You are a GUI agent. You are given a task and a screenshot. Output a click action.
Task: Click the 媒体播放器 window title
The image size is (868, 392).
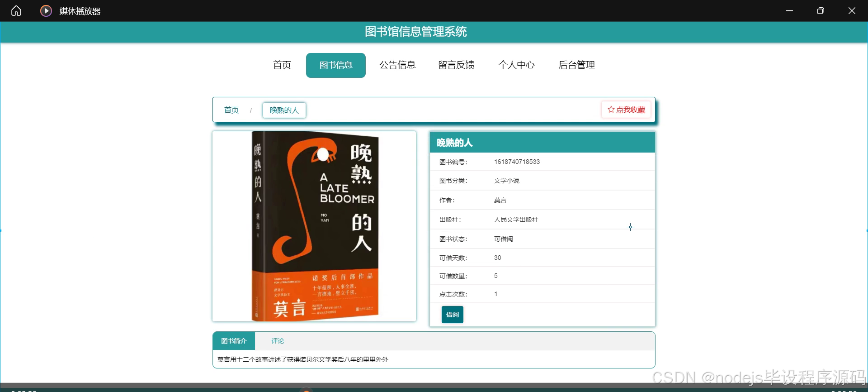pyautogui.click(x=80, y=11)
